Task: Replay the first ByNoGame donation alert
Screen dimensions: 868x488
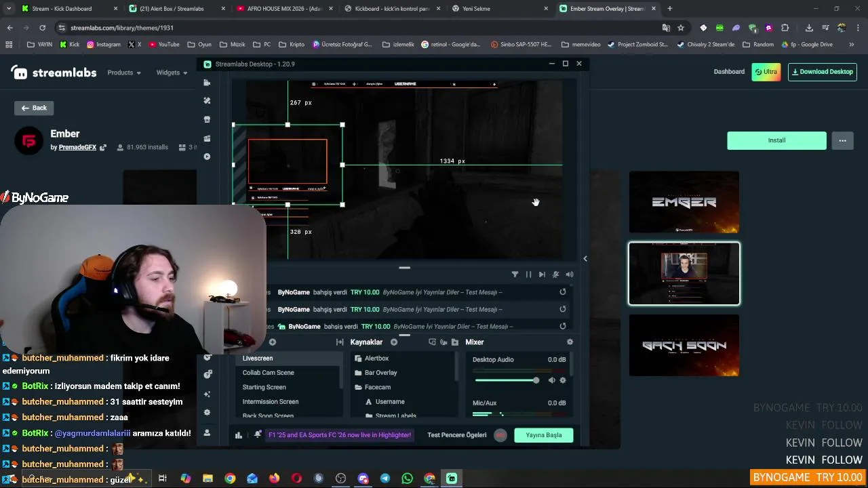Action: coord(562,292)
